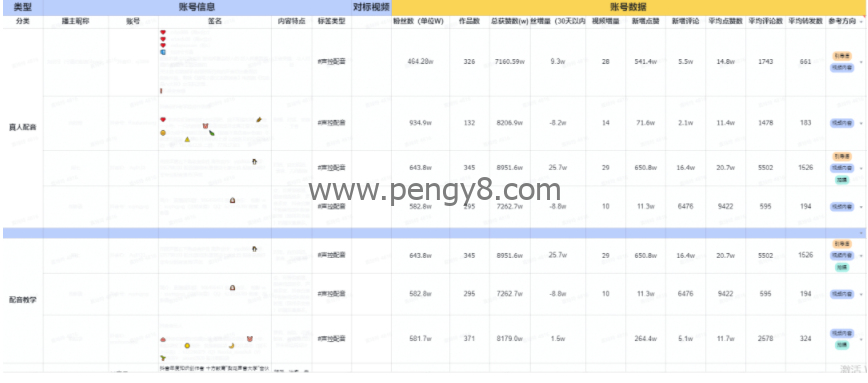Select the 324 average shares cell

pos(805,339)
